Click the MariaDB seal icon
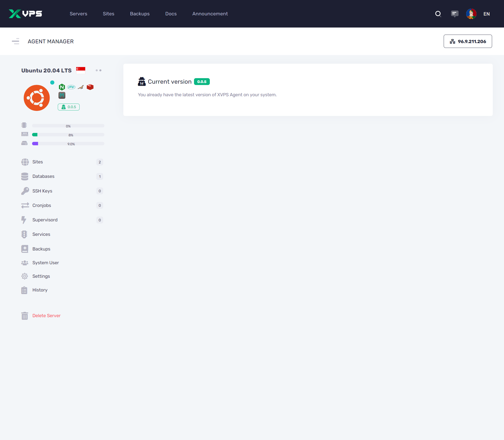 [x=80, y=87]
